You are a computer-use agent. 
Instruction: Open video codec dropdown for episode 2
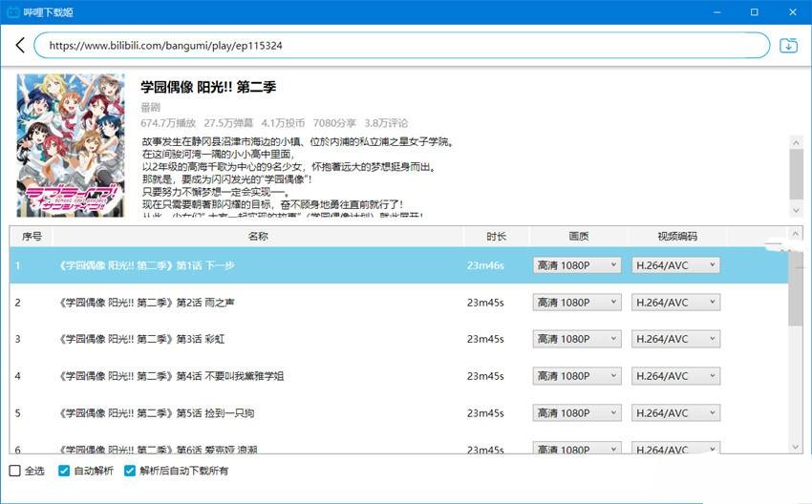point(675,303)
